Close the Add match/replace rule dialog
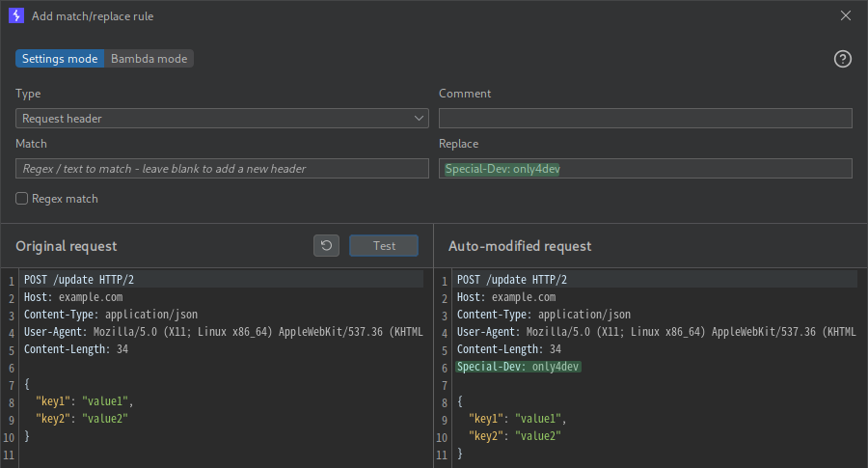 (846, 15)
